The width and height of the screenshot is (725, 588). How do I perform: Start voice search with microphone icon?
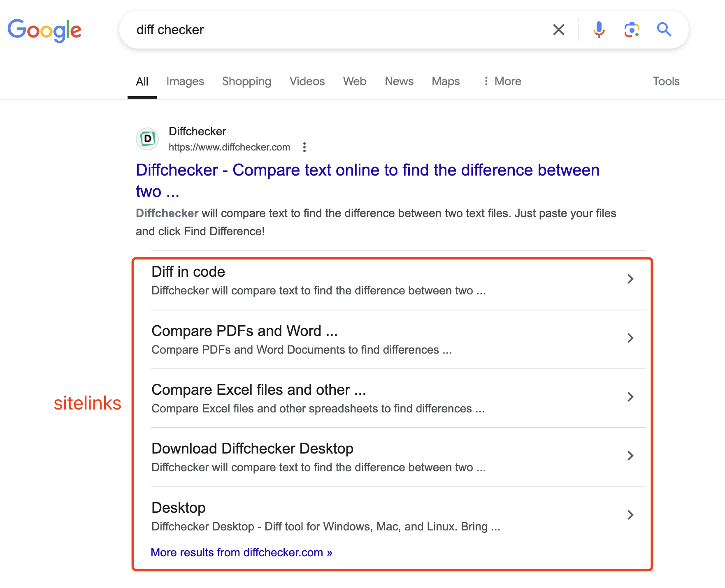click(599, 30)
